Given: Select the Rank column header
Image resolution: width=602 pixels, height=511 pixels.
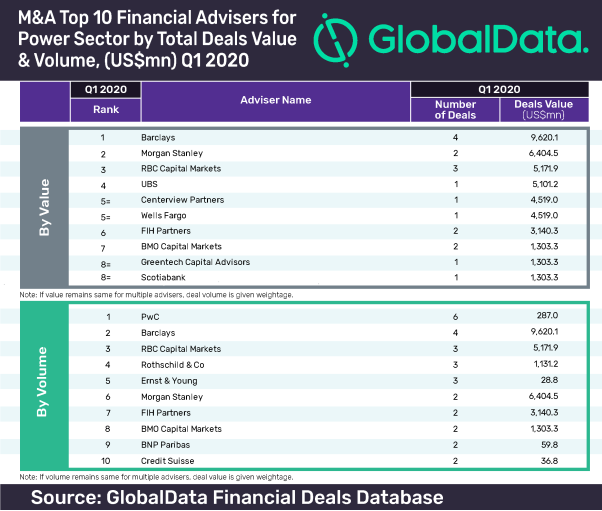Looking at the screenshot, I should point(106,110).
